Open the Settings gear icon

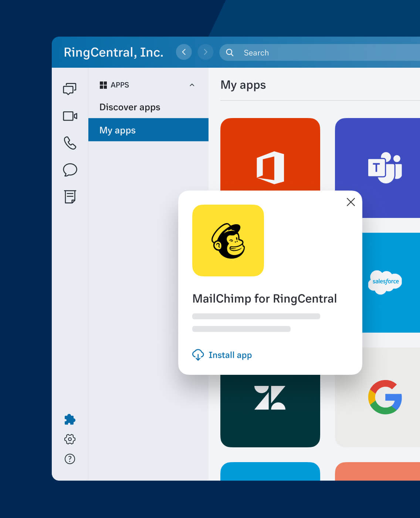[x=70, y=439]
